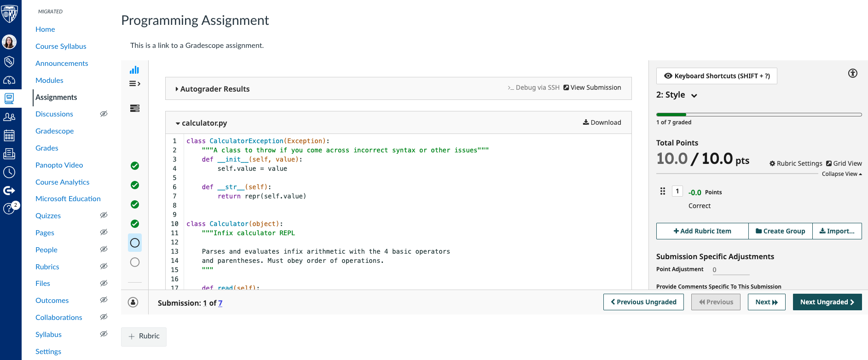This screenshot has width=868, height=360.
Task: Open the Inbox icon in global nav
Action: [9, 154]
